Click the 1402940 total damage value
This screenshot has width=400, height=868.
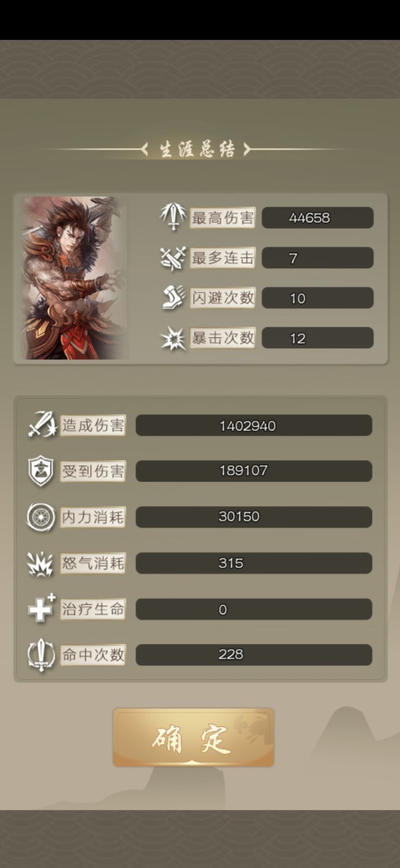[254, 425]
